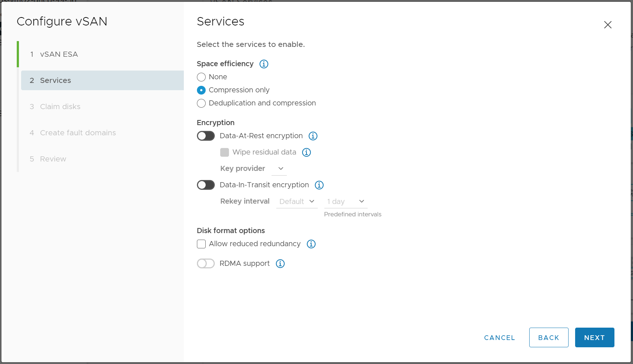
Task: Select step 2 Services
Action: (102, 80)
